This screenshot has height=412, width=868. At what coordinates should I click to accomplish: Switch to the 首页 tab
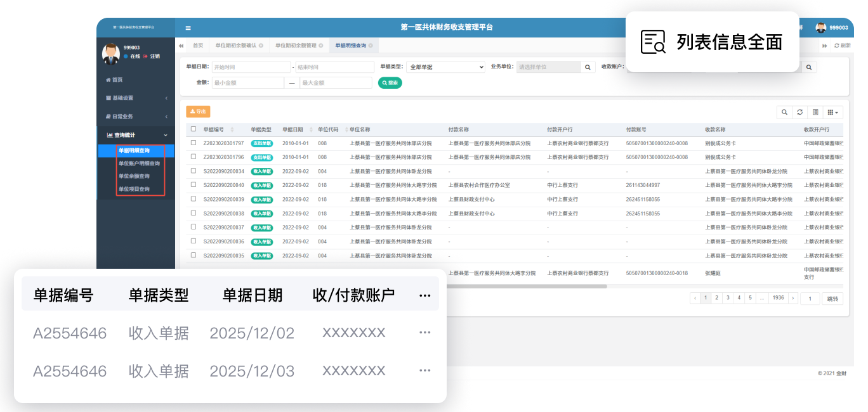(198, 46)
